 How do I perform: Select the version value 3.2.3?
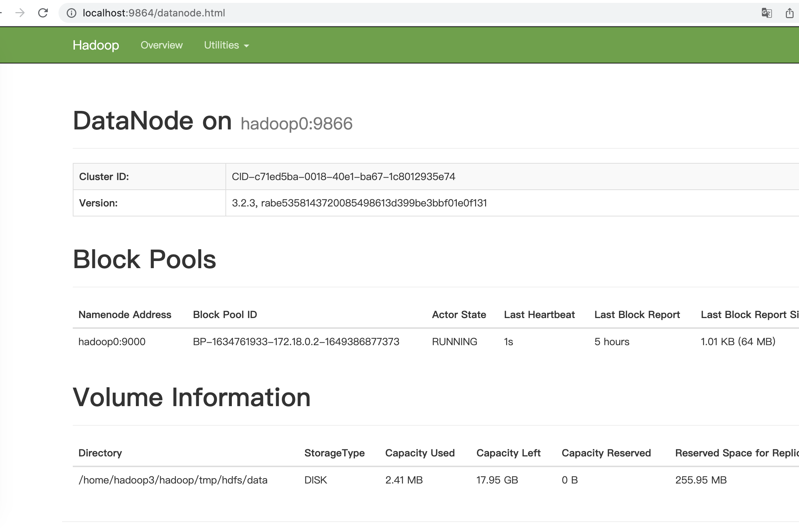click(x=359, y=203)
